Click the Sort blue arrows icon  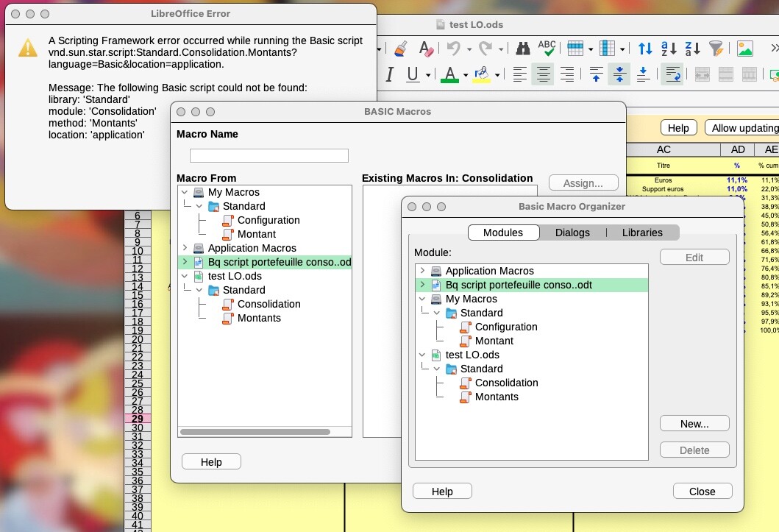[645, 48]
